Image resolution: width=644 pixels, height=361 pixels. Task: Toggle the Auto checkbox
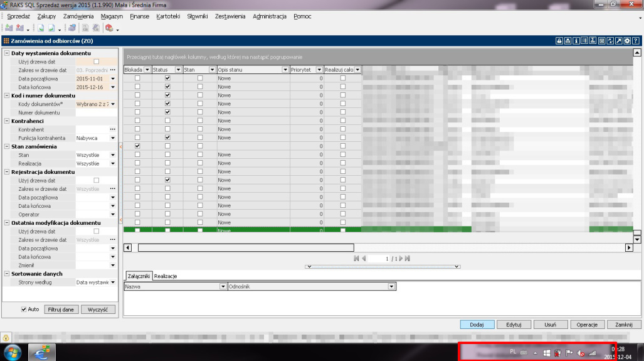[x=24, y=309]
